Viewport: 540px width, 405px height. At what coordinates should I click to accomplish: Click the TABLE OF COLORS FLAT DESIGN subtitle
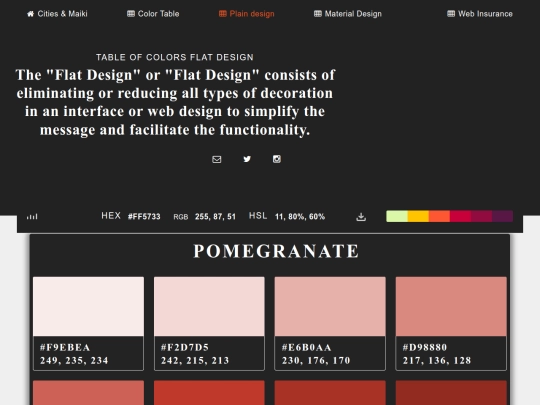point(175,57)
